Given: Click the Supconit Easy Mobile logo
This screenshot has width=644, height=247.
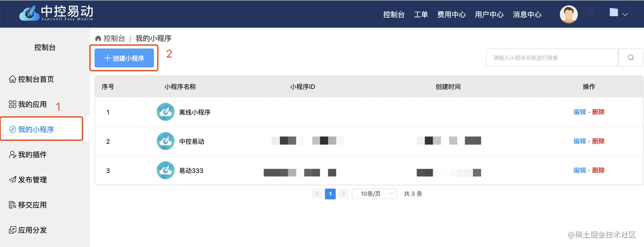Looking at the screenshot, I should pos(56,13).
